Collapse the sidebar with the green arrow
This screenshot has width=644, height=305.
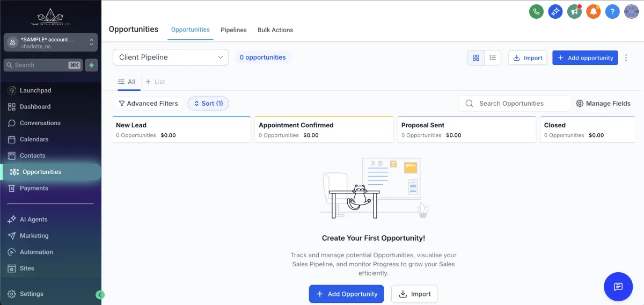click(100, 294)
